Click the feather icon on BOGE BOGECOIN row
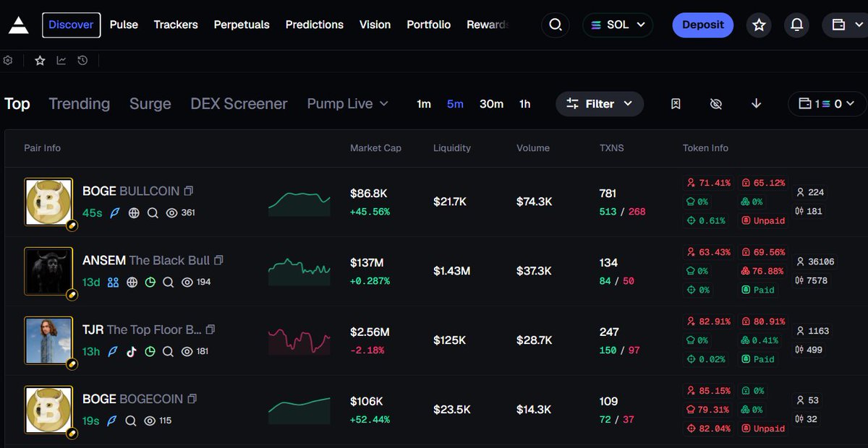 (x=112, y=421)
